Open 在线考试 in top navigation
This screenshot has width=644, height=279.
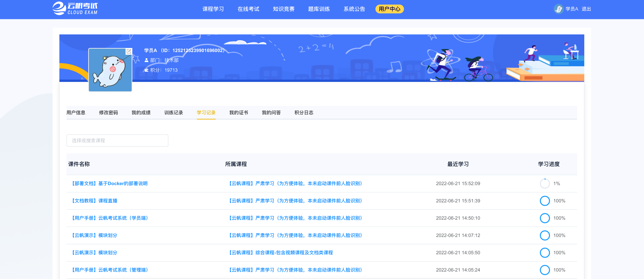(248, 9)
